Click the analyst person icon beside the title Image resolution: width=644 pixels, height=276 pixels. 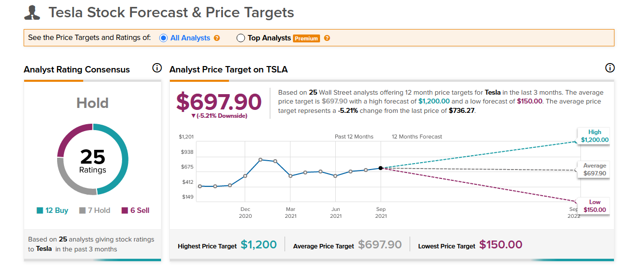[32, 13]
